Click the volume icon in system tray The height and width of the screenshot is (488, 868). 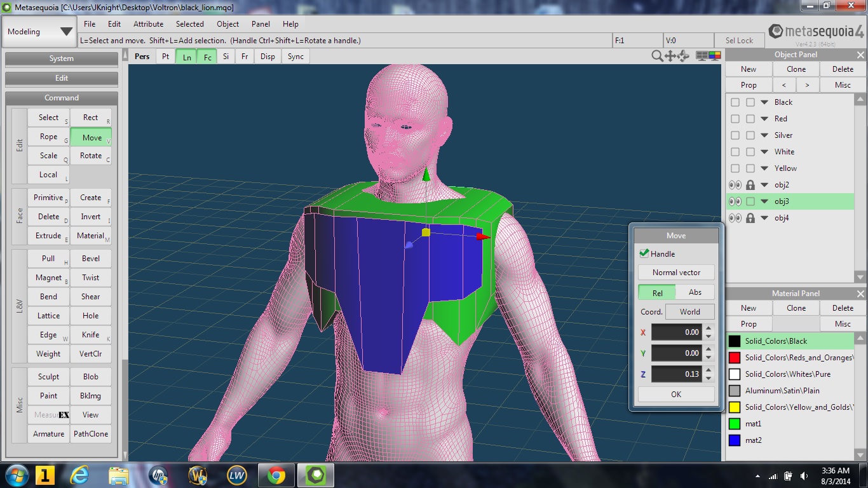804,476
